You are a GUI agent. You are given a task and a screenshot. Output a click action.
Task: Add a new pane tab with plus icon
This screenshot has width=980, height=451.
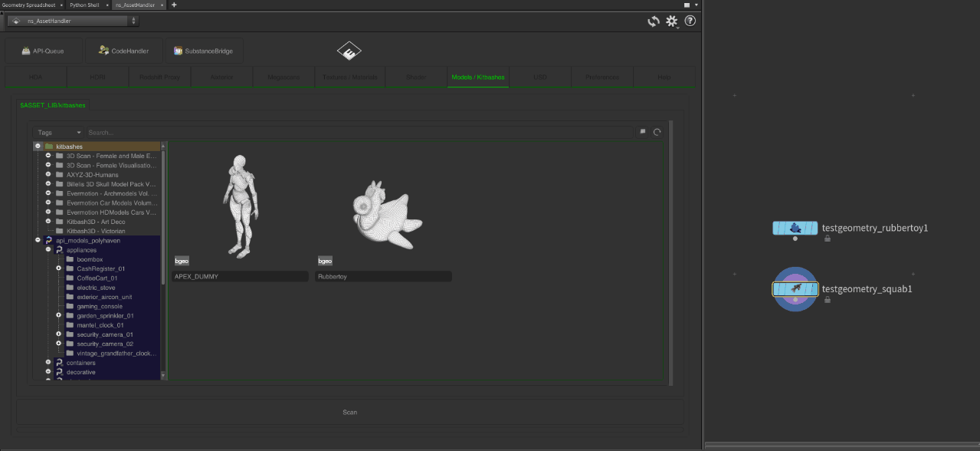(174, 5)
